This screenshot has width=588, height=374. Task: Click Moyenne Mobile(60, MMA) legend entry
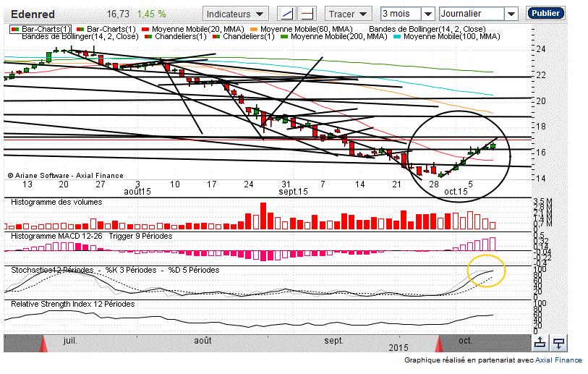[302, 29]
